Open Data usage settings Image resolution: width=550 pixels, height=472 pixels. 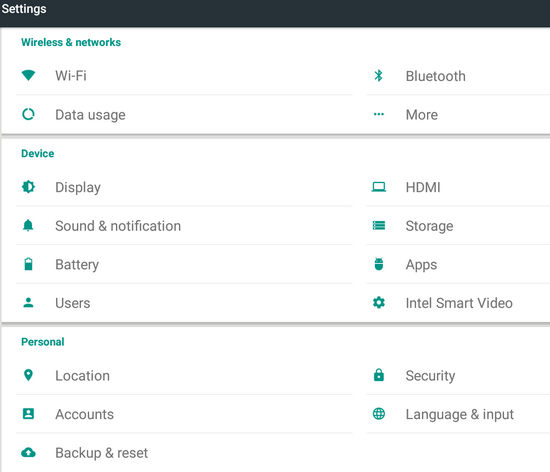click(x=184, y=114)
